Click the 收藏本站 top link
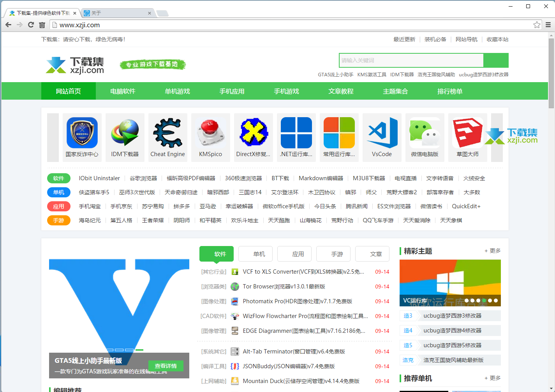 pos(498,39)
